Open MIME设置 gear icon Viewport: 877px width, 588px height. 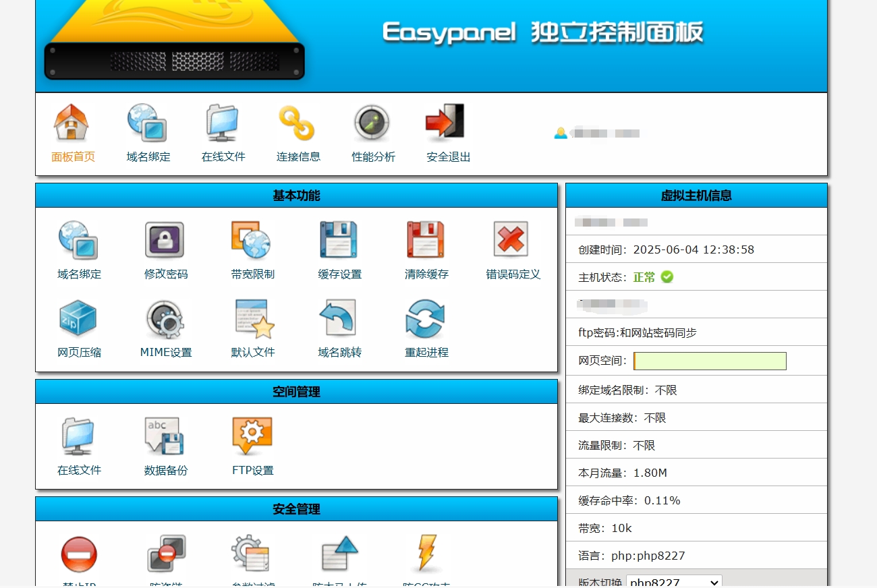[165, 319]
